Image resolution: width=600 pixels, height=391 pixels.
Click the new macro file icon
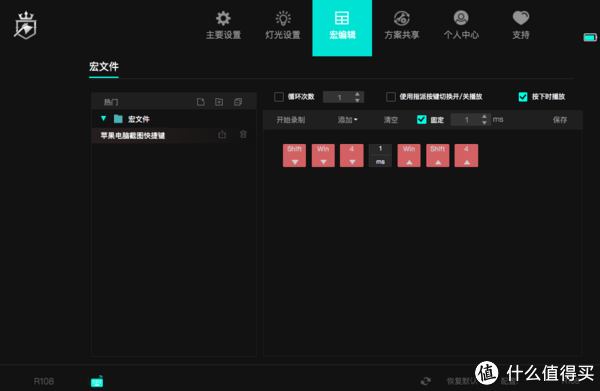click(201, 102)
